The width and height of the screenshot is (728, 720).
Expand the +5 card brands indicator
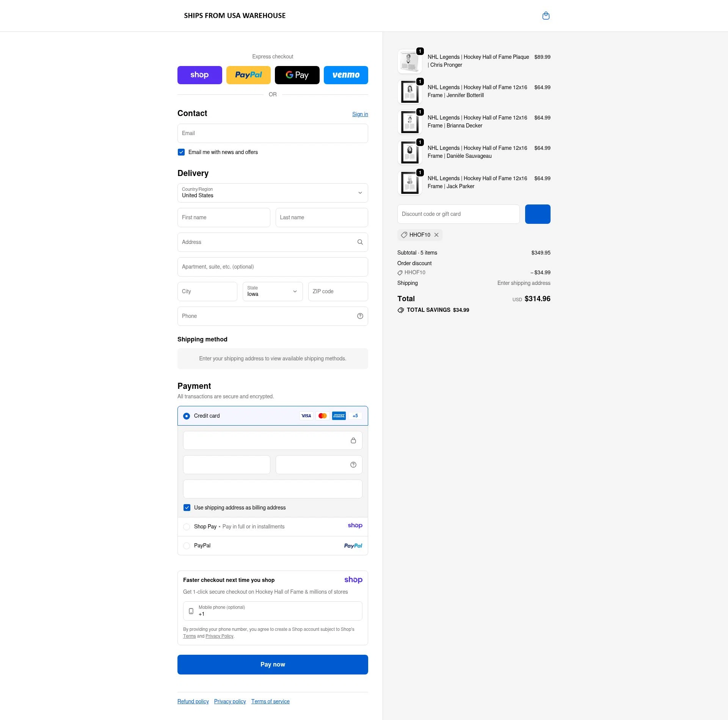click(x=355, y=416)
